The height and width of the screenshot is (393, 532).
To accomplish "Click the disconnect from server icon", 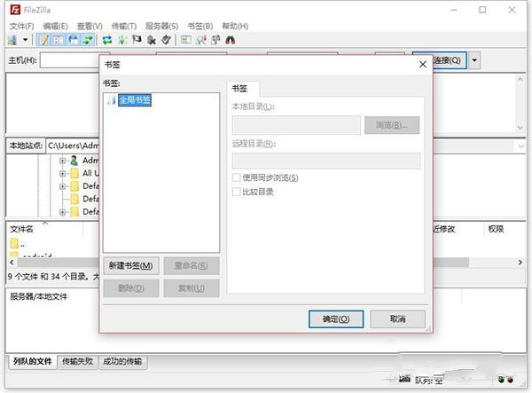I will tap(152, 40).
